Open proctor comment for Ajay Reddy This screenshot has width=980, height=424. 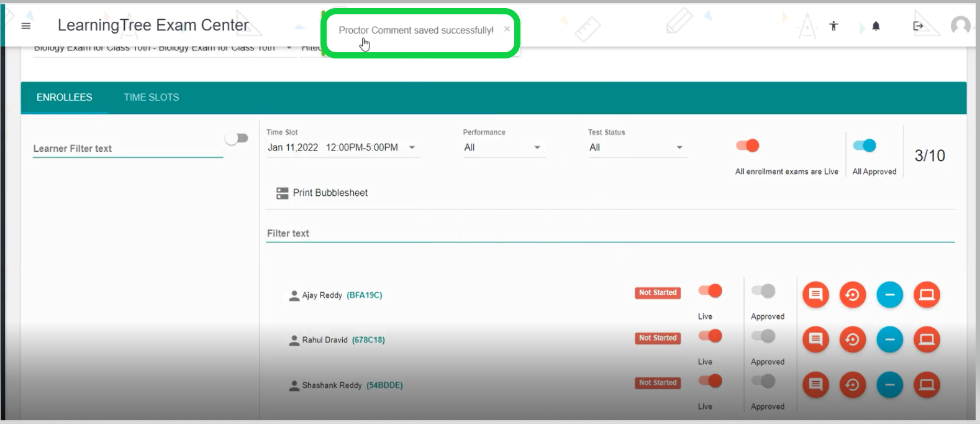coord(815,295)
